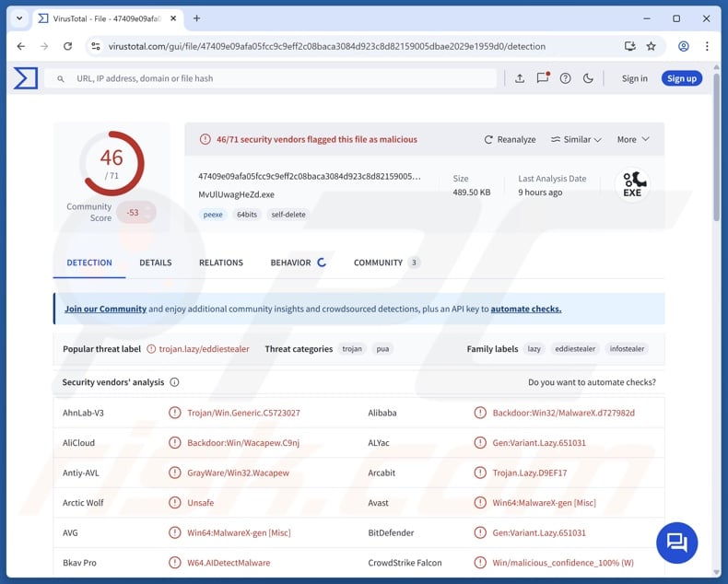728x584 pixels.
Task: Expand the Similar dropdown
Action: click(x=576, y=139)
